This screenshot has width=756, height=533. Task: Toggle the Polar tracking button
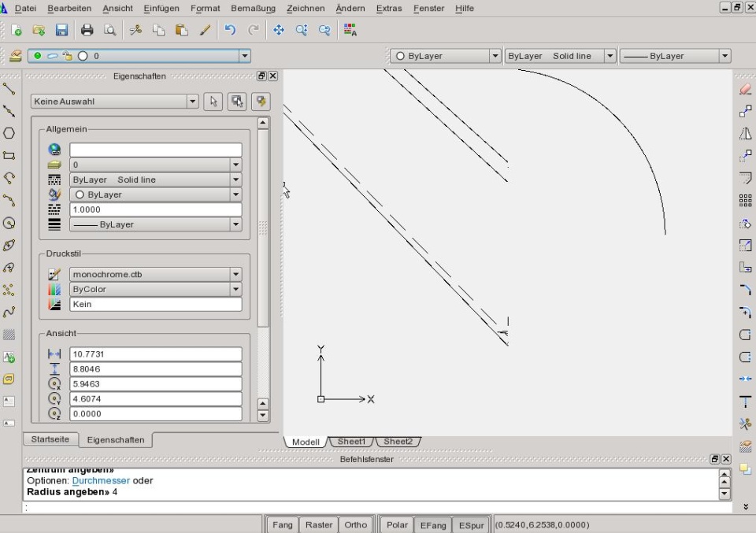(397, 525)
